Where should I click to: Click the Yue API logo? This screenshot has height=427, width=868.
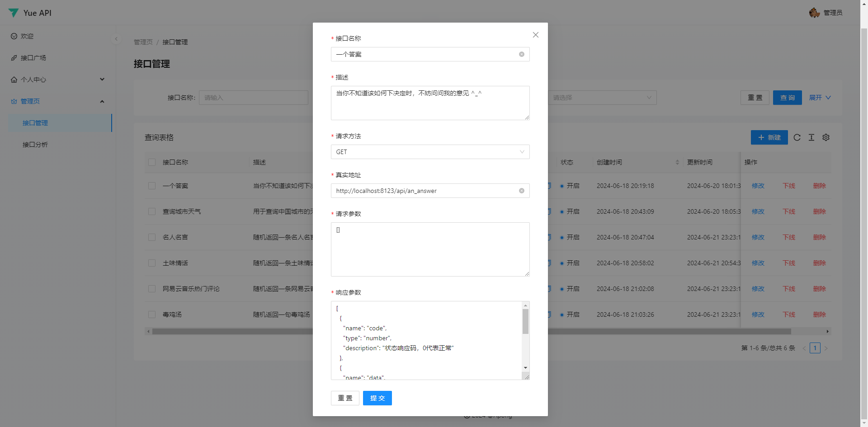29,13
